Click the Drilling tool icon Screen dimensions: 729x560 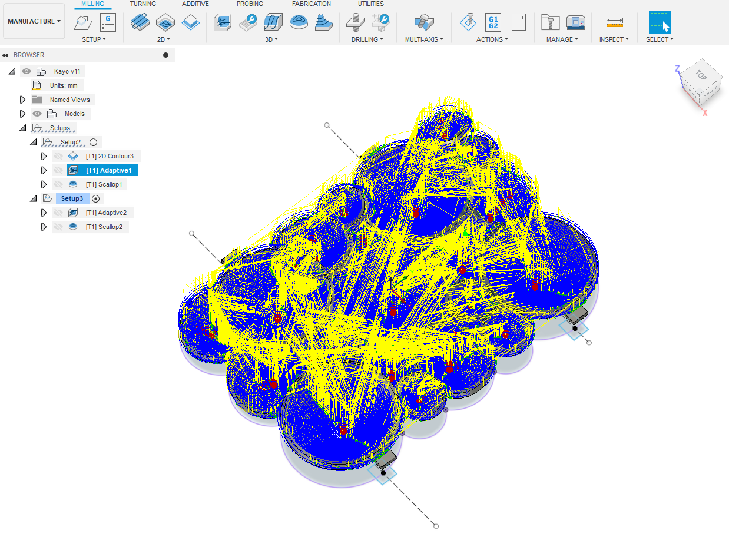pyautogui.click(x=355, y=22)
